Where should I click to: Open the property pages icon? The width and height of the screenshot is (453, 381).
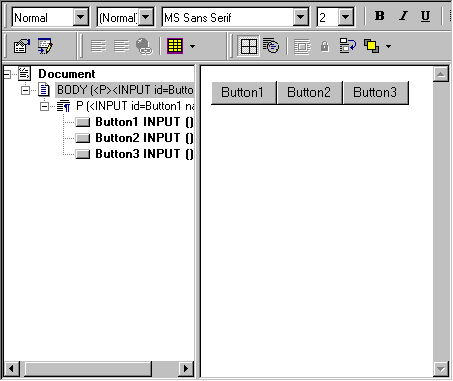pos(22,46)
